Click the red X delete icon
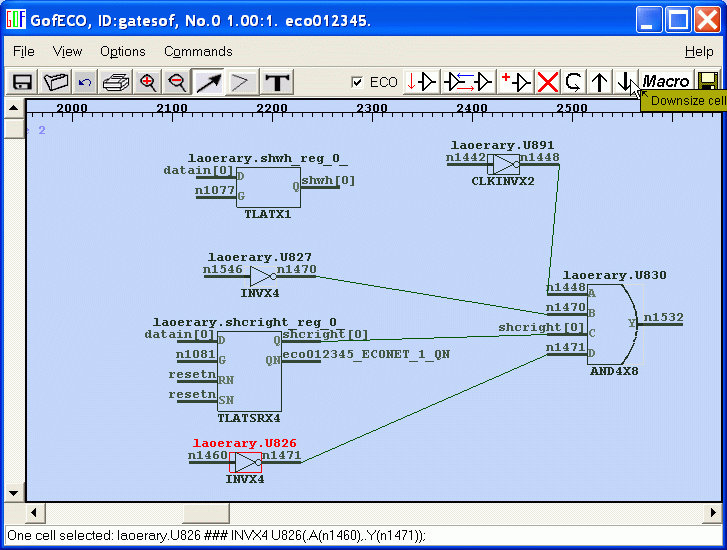Viewport: 727px width, 550px height. point(548,83)
